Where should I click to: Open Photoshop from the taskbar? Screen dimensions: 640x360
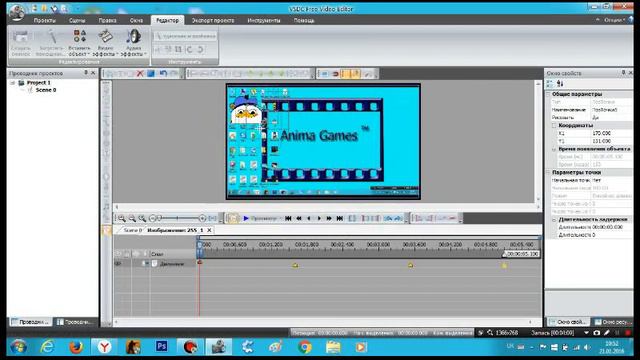tap(162, 347)
